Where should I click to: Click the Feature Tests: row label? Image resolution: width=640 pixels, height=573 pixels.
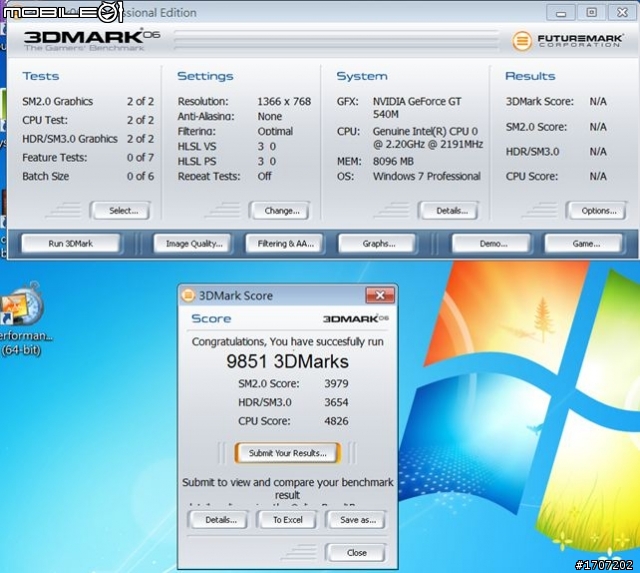pos(55,158)
